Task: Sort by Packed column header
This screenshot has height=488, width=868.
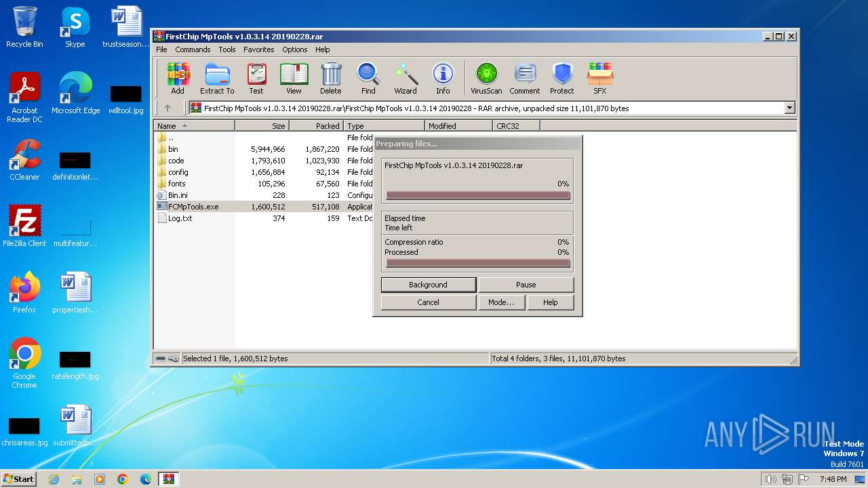Action: point(317,126)
